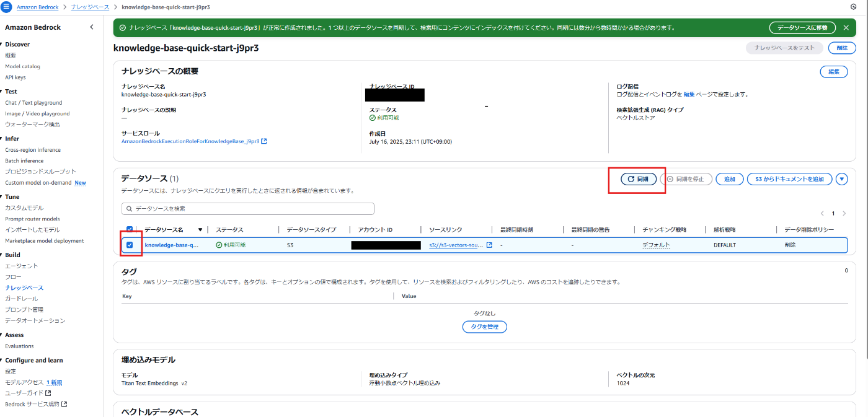Toggle the select-all data sources checkbox

pos(130,229)
